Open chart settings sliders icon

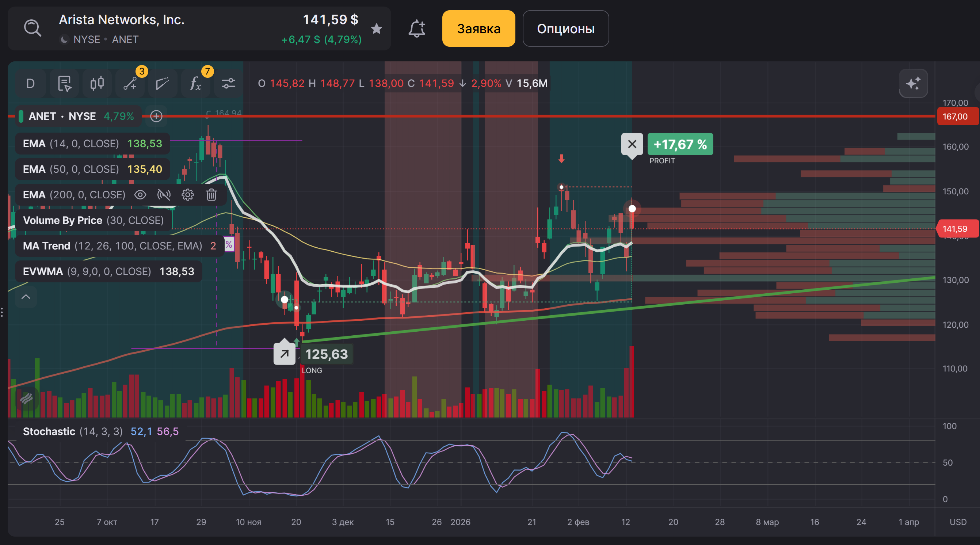[x=228, y=83]
